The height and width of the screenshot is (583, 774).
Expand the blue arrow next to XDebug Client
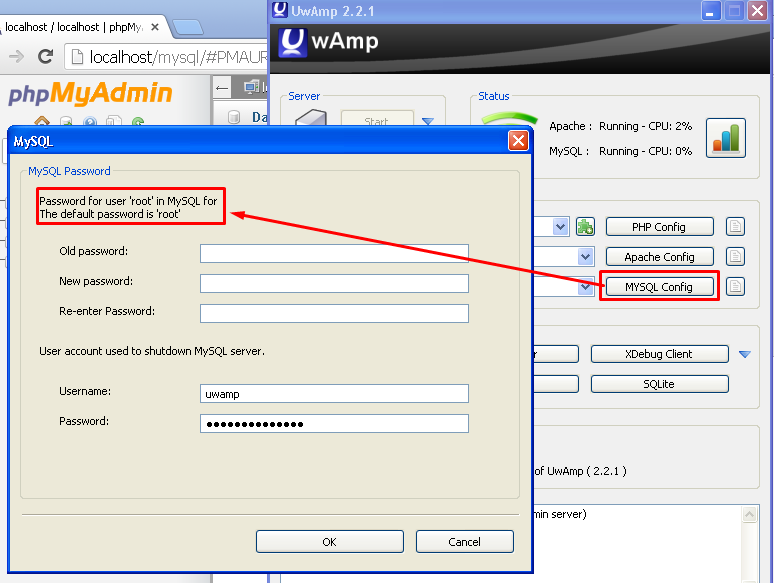point(745,354)
